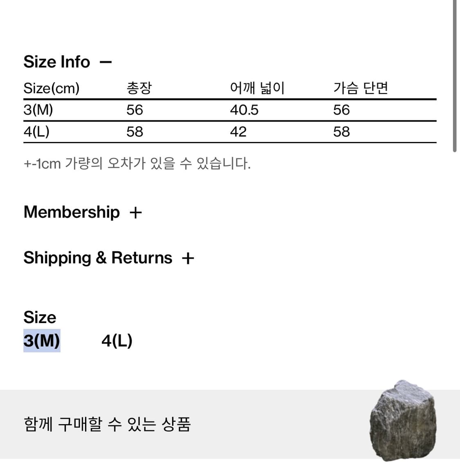Click the 40.5 shoulder width value
This screenshot has height=476, width=460.
(x=244, y=110)
